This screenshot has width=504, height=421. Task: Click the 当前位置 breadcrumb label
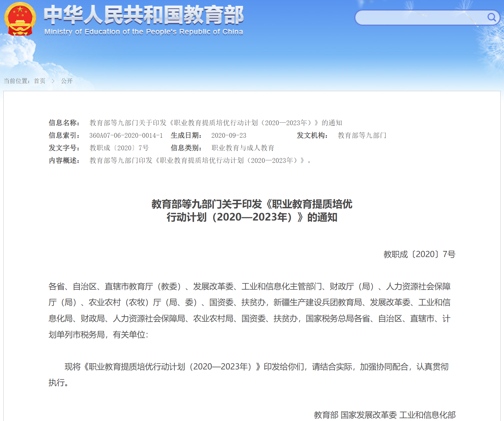(x=17, y=81)
